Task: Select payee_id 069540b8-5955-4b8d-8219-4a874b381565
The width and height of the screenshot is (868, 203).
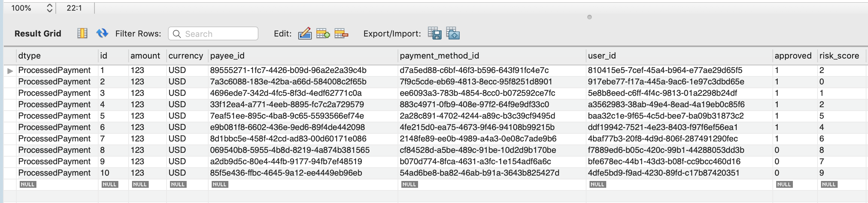Action: point(290,150)
